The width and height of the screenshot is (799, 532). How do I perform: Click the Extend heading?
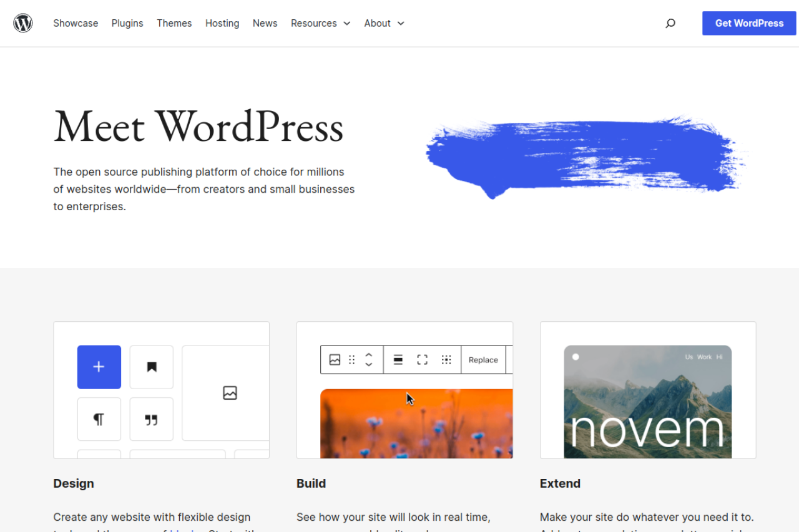tap(560, 483)
